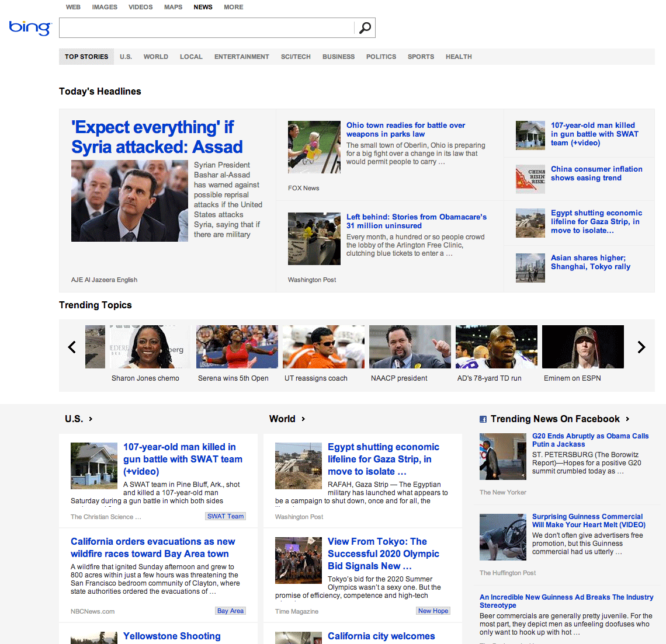Click the China Rising Risks thumbnail
Viewport: 666px width, 644px height.
click(530, 179)
